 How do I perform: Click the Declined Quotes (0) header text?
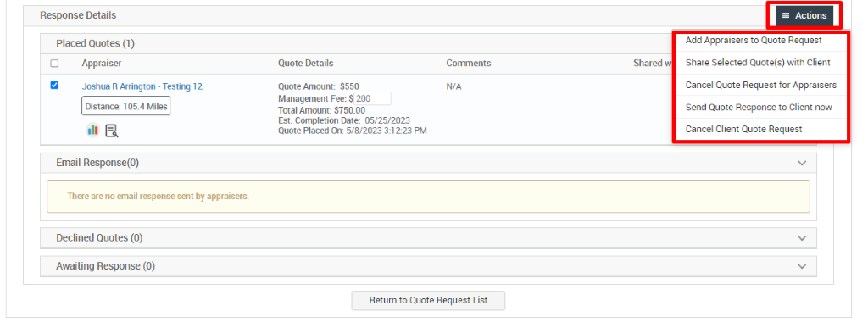point(99,238)
